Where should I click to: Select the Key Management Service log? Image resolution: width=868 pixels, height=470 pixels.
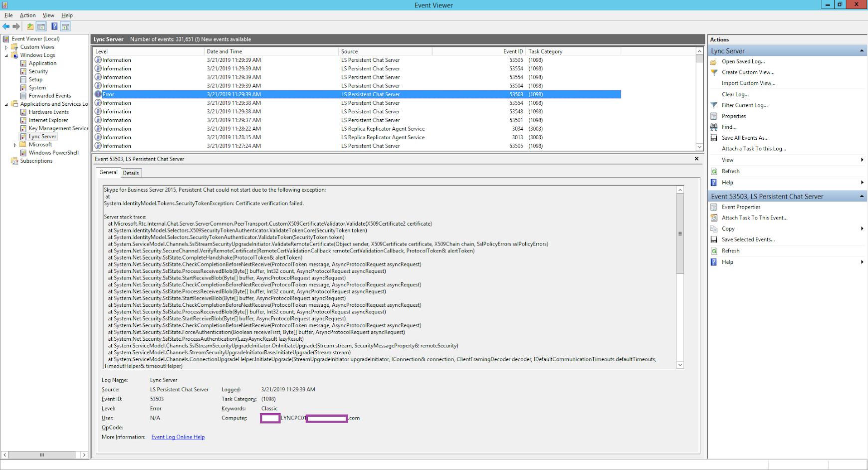click(58, 129)
